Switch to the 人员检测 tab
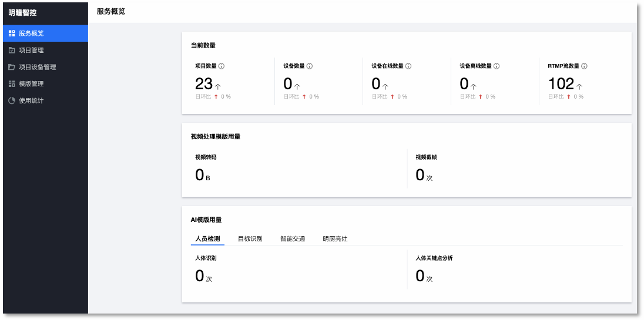 [207, 239]
